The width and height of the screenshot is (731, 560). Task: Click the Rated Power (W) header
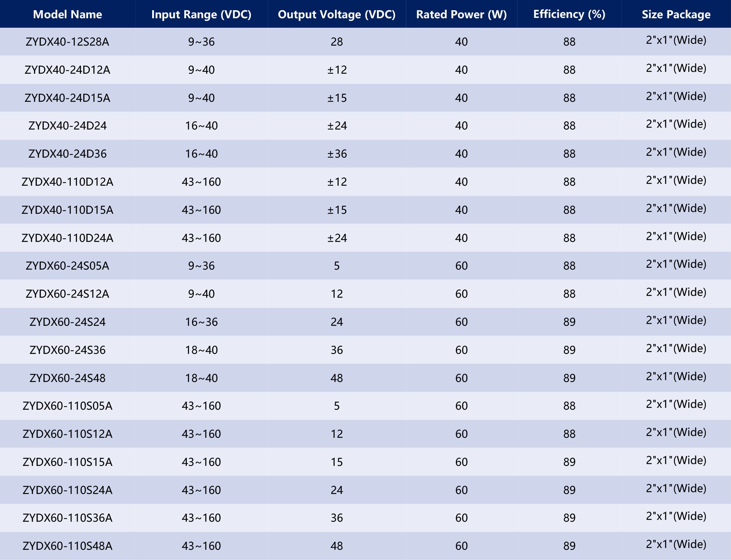(461, 14)
